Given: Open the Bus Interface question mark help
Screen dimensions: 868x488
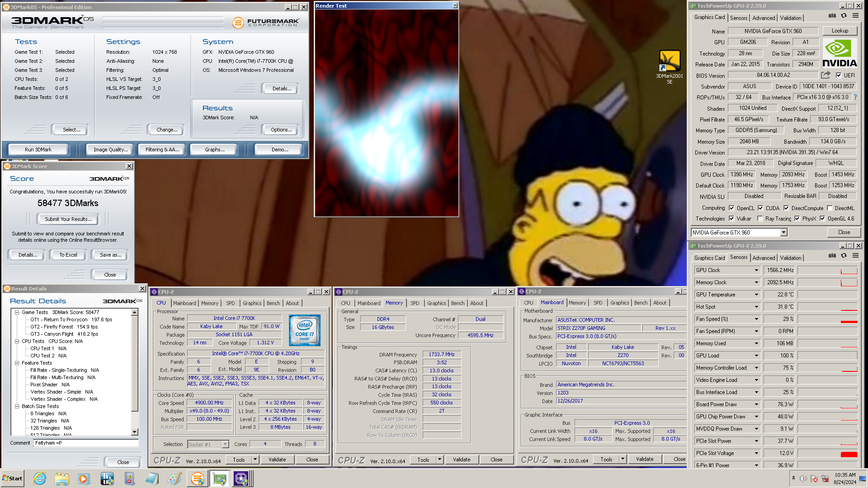Looking at the screenshot, I should [x=855, y=97].
